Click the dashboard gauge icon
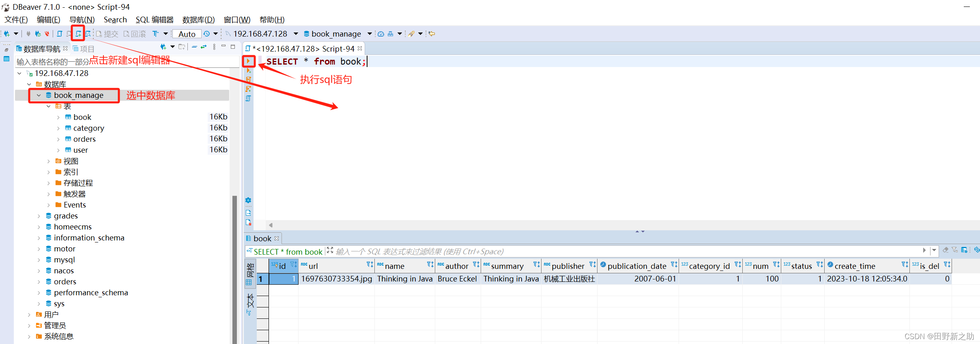 (381, 34)
